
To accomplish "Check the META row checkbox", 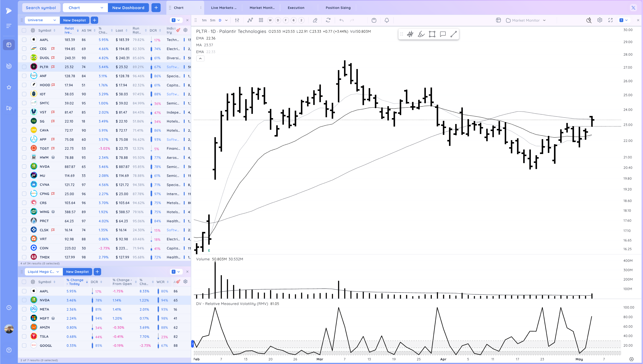I will pos(24,309).
